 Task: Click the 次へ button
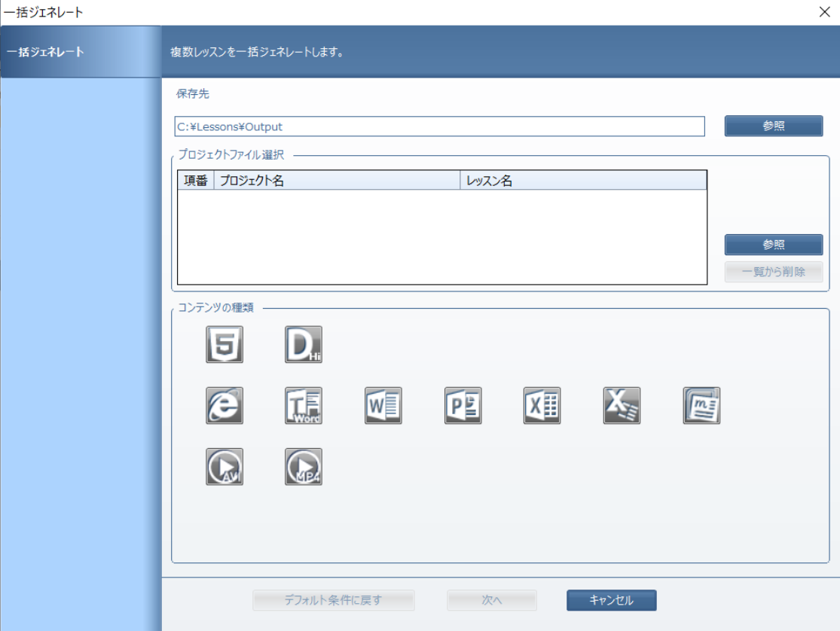tap(491, 600)
